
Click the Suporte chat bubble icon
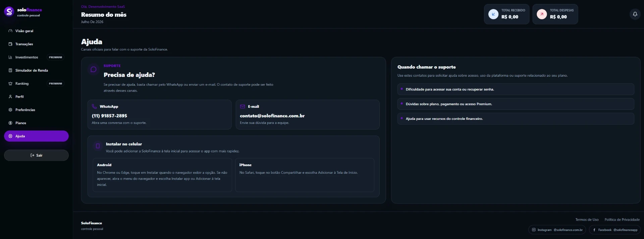(x=94, y=69)
